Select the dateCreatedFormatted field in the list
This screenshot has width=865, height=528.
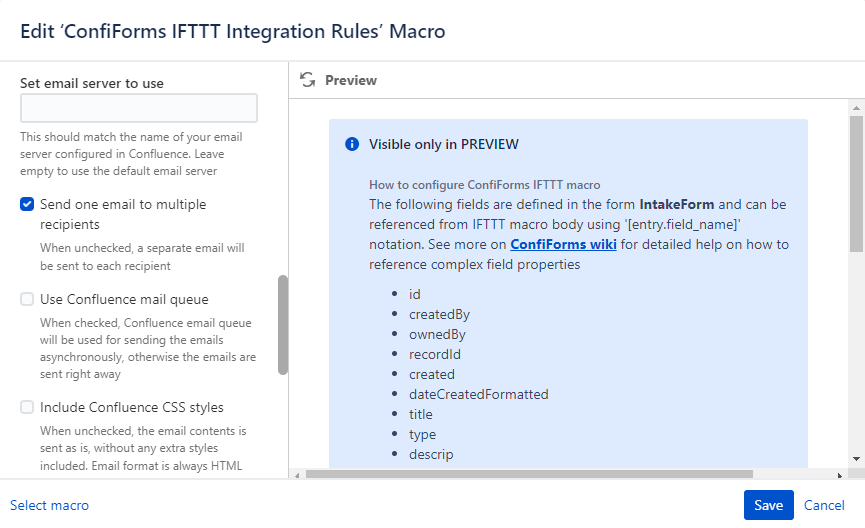(x=479, y=394)
